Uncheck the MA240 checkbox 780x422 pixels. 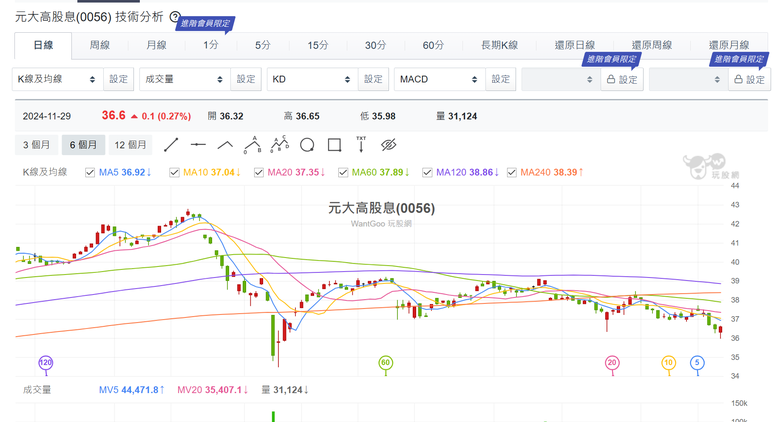[x=511, y=172]
